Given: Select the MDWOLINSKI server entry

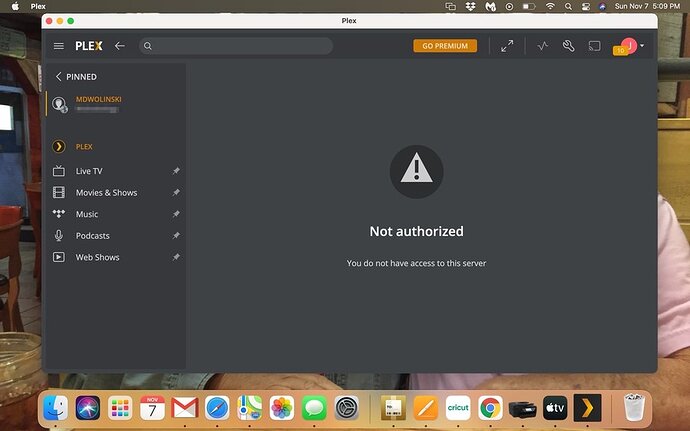Looking at the screenshot, I should (116, 104).
